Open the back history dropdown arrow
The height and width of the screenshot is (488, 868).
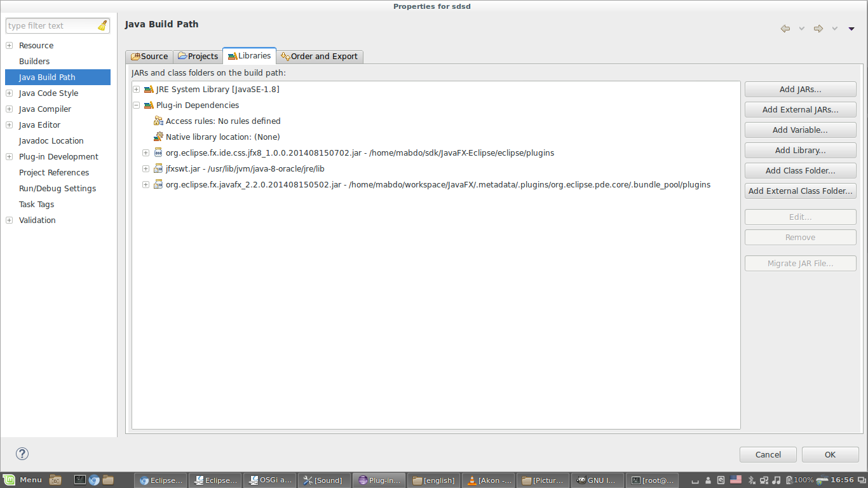(x=801, y=29)
